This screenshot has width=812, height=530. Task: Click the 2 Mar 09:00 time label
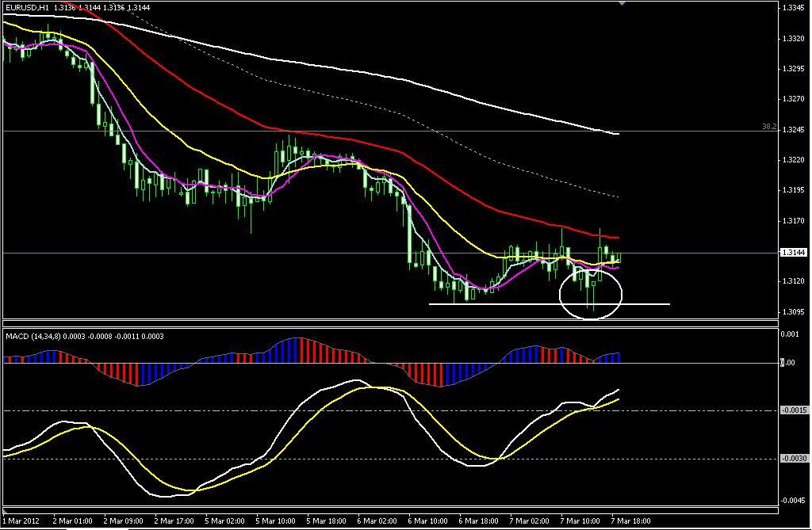pos(123,520)
